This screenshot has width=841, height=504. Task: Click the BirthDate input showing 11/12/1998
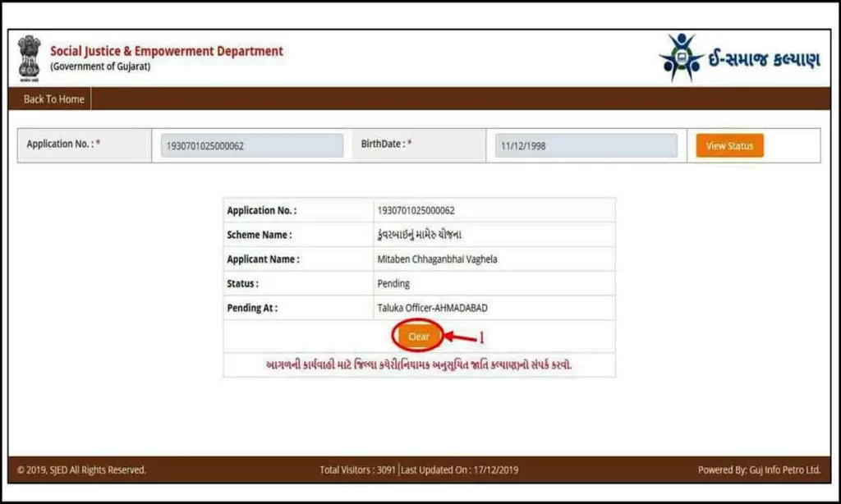click(x=585, y=144)
